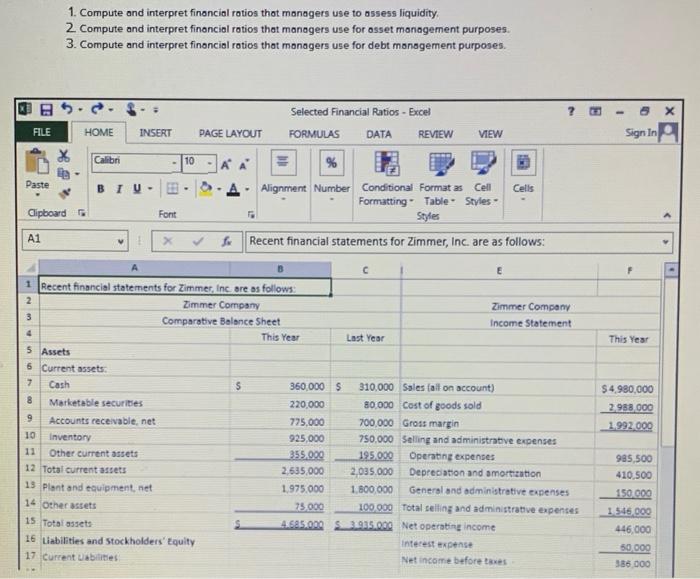Expand the formula bar
The width and height of the screenshot is (700, 579).
[665, 242]
